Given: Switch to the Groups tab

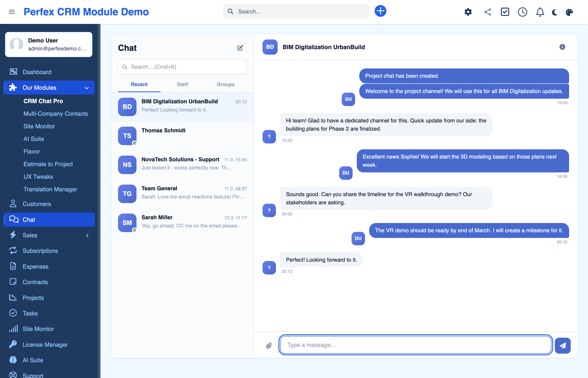Looking at the screenshot, I should tap(225, 84).
